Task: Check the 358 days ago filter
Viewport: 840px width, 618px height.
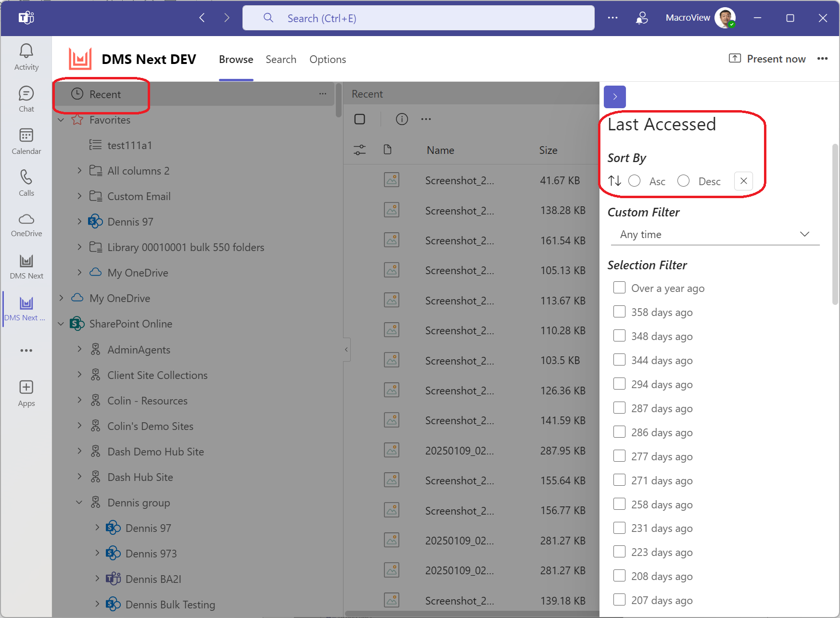Action: tap(620, 312)
